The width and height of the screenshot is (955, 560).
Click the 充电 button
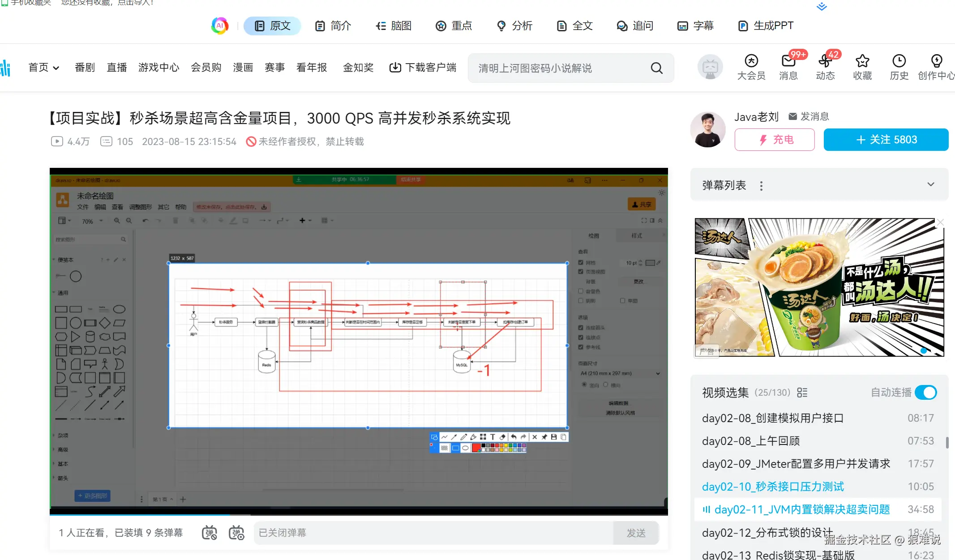(x=774, y=140)
